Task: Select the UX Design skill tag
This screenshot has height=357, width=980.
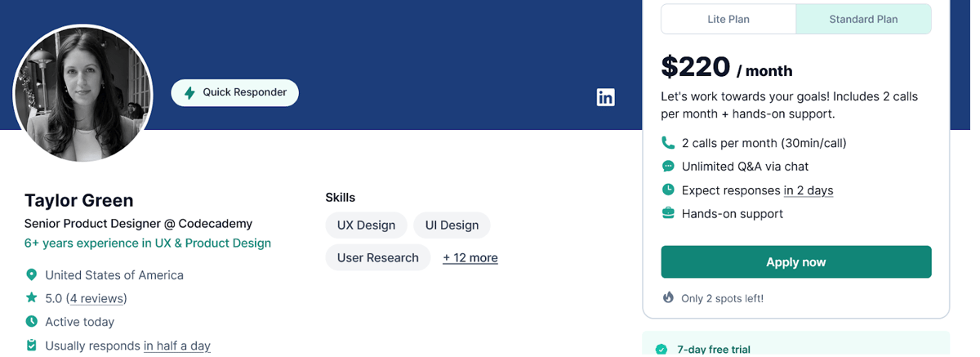Action: click(x=366, y=225)
